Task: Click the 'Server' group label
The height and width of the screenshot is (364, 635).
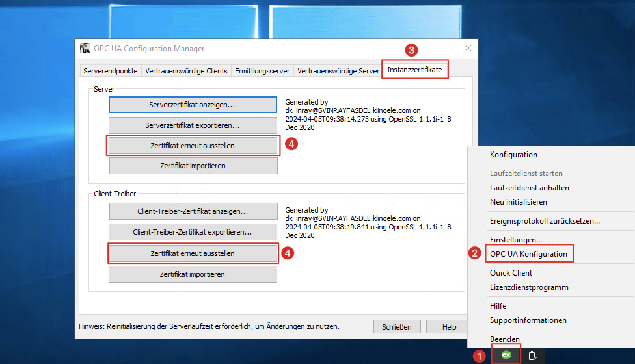Action: point(104,89)
